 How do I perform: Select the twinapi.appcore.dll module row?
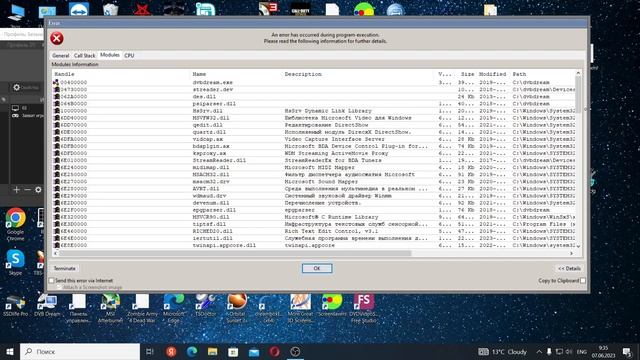(x=314, y=245)
